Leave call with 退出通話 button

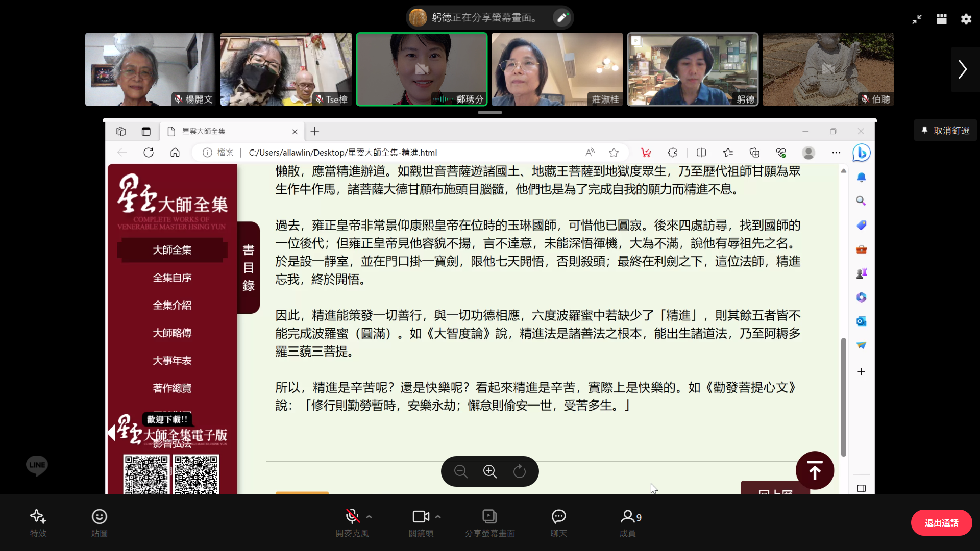pyautogui.click(x=941, y=523)
